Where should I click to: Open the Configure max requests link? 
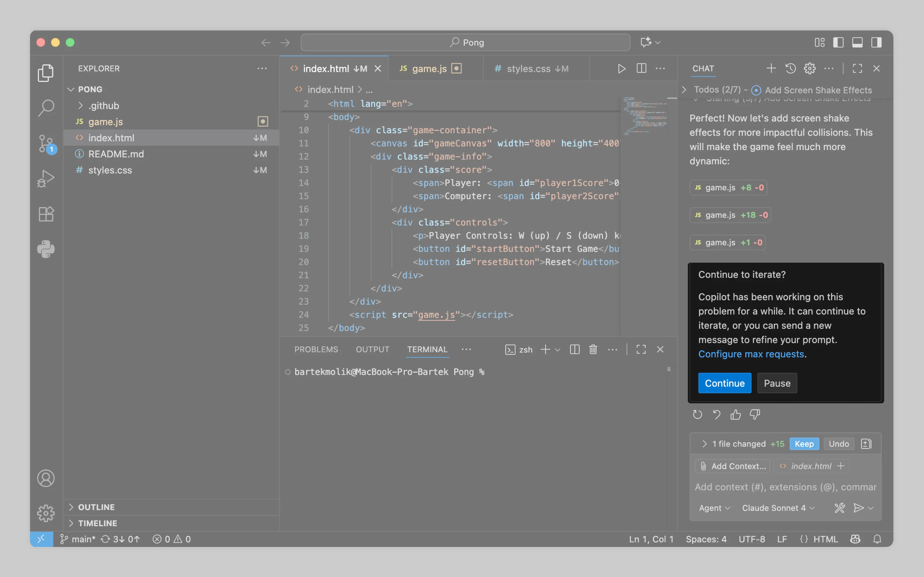click(751, 354)
